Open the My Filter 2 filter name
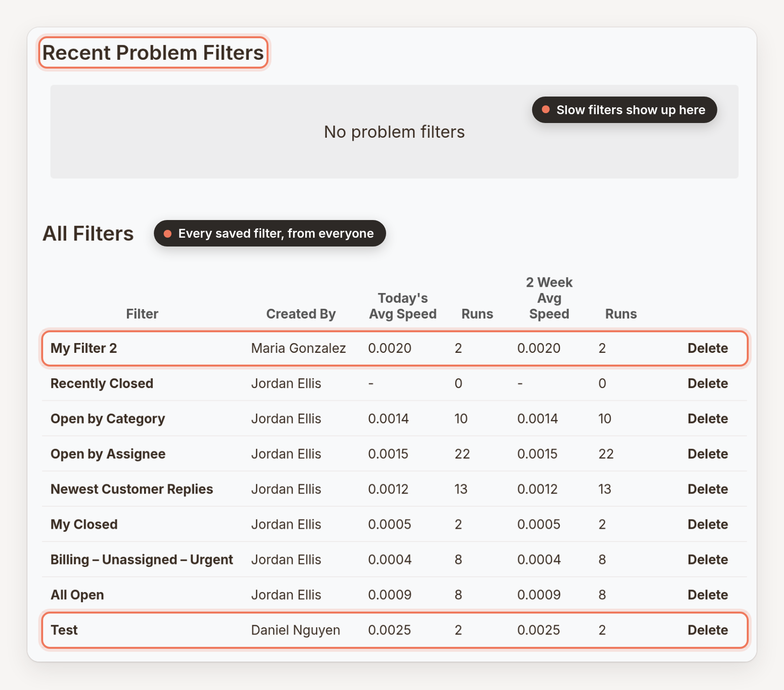This screenshot has height=690, width=784. pos(84,348)
